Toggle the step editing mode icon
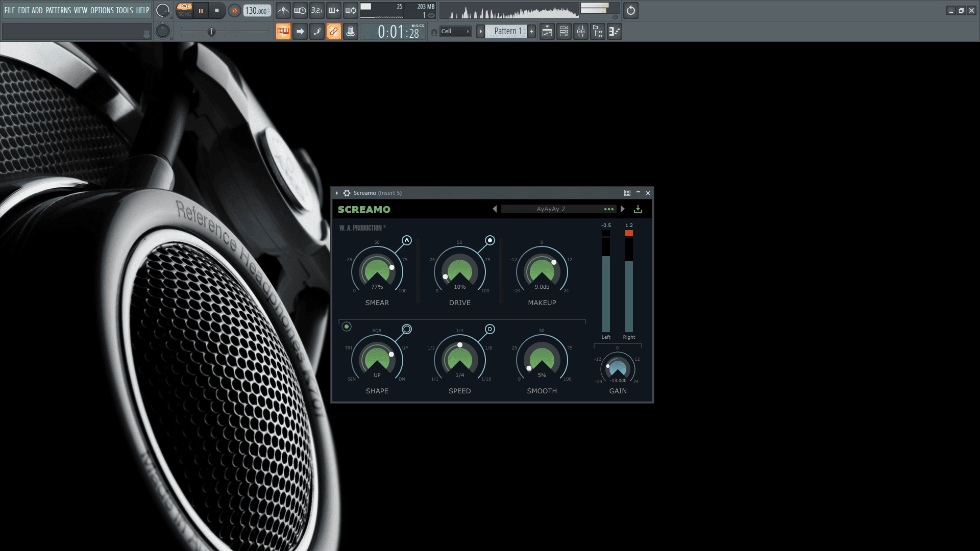The height and width of the screenshot is (551, 980). [317, 32]
